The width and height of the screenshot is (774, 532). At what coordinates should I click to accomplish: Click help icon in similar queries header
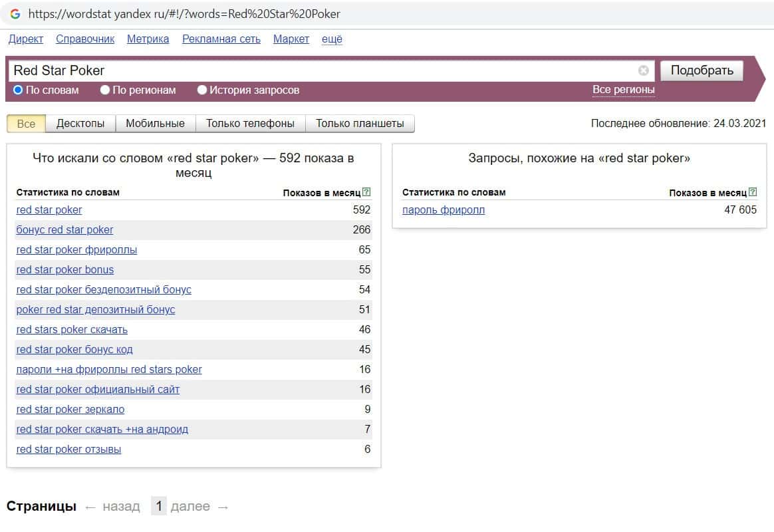[x=753, y=193]
